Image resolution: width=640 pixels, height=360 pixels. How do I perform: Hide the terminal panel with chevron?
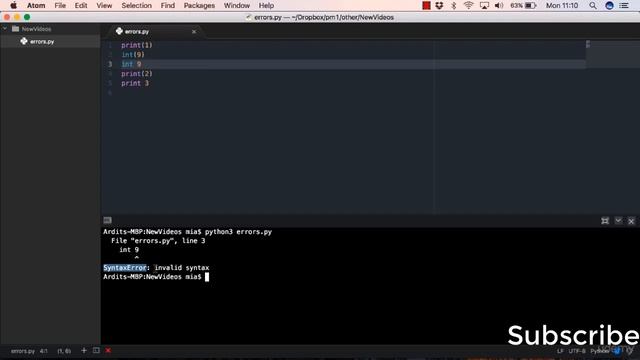point(618,221)
